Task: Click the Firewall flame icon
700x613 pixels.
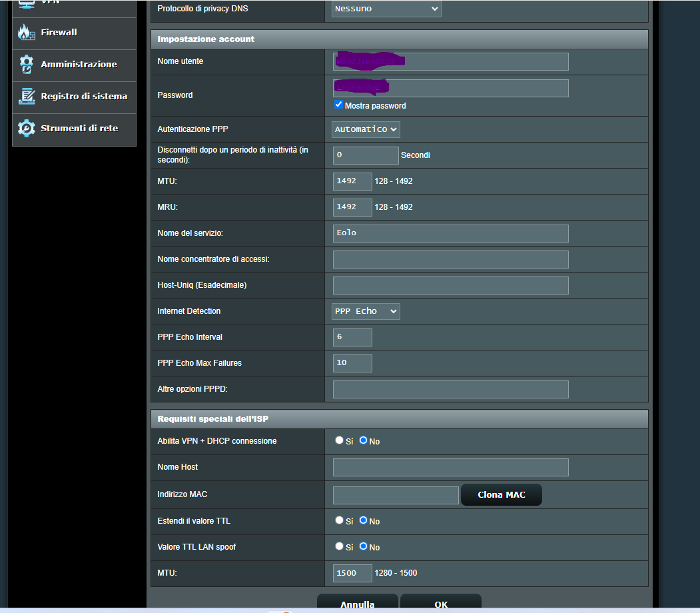Action: (27, 32)
